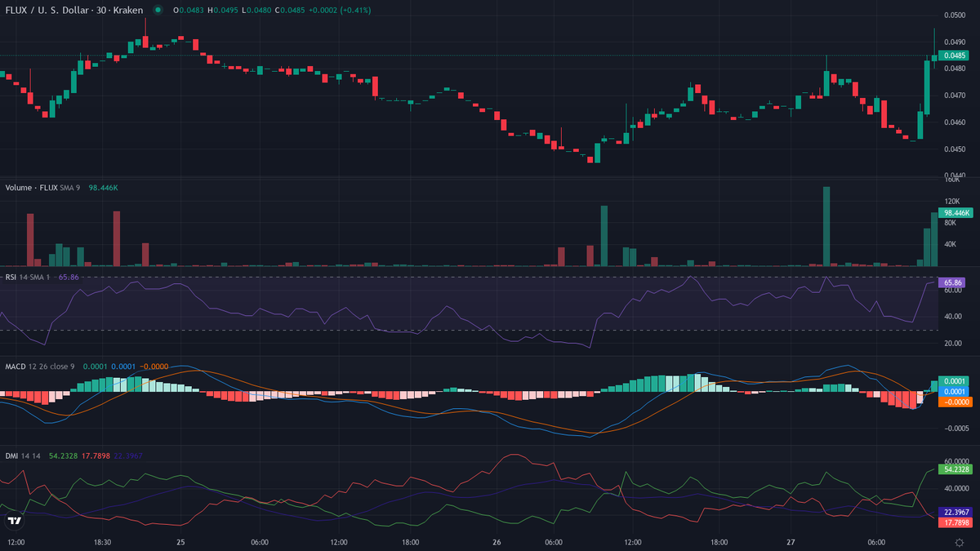Image resolution: width=980 pixels, height=551 pixels.
Task: Click the 26 date label on time axis
Action: coord(497,542)
